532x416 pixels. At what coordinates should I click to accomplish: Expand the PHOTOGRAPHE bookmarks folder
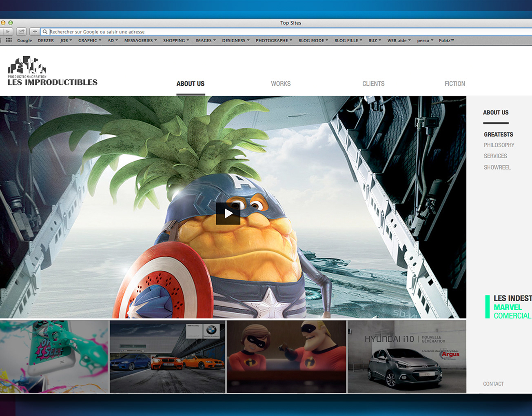pos(274,40)
